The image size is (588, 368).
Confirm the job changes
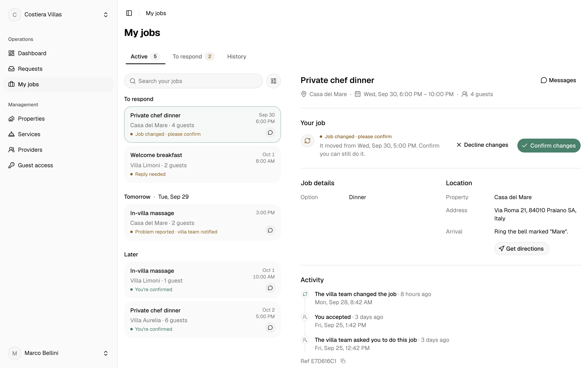[x=549, y=146]
